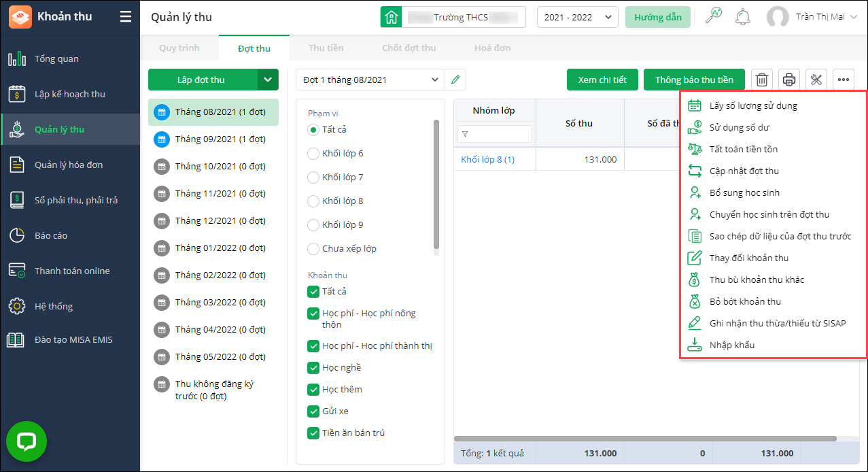
Task: Choose Sử dụng số dư menu item
Action: point(774,127)
